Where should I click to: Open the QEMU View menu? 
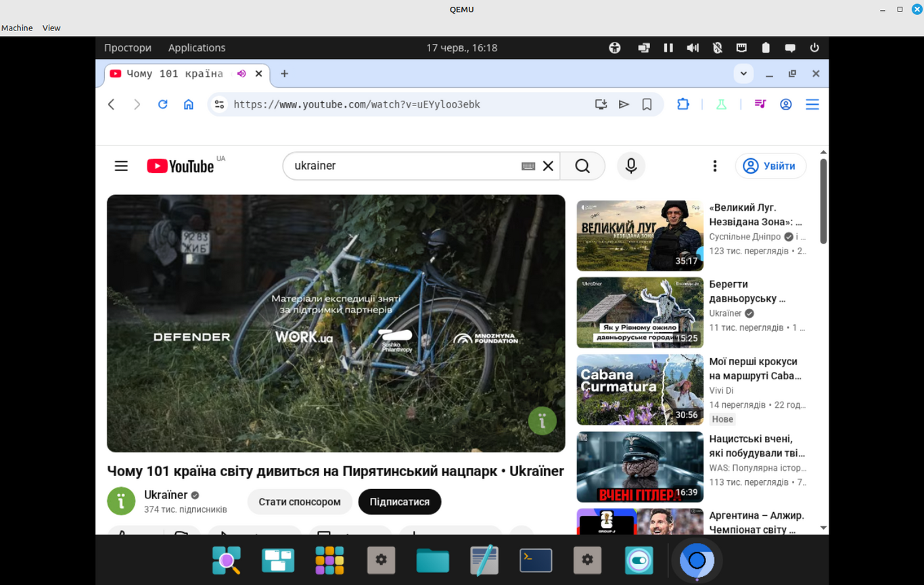(51, 28)
